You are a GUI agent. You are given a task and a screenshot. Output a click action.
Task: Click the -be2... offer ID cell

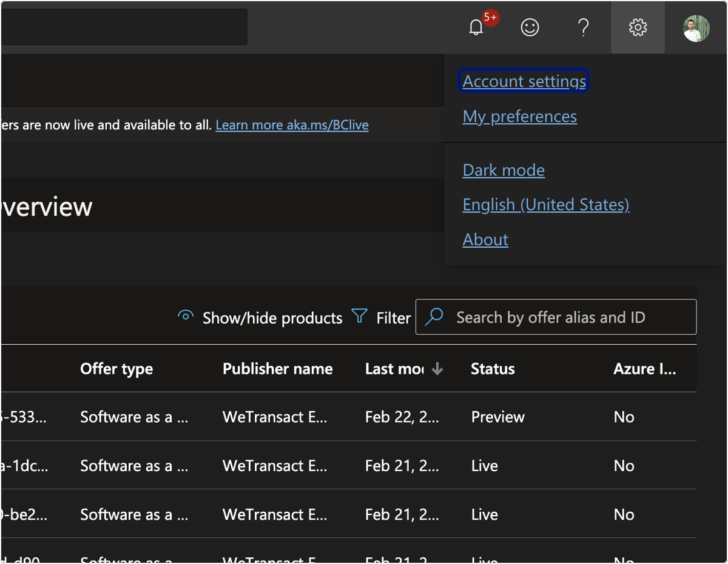click(x=24, y=514)
